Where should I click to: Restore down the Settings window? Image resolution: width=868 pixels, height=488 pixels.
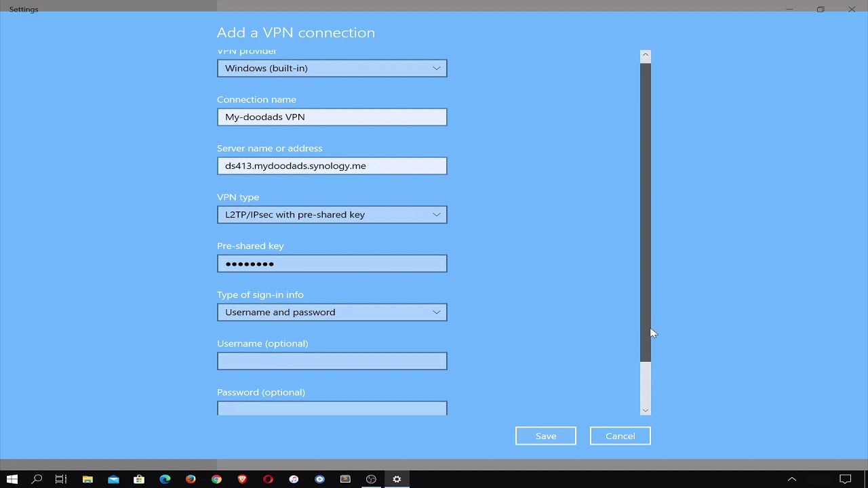(821, 9)
